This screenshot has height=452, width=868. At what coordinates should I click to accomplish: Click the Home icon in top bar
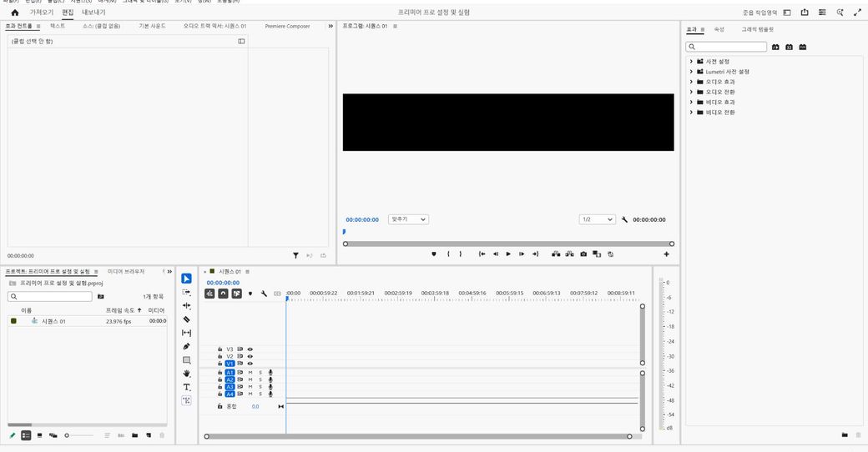click(x=15, y=13)
